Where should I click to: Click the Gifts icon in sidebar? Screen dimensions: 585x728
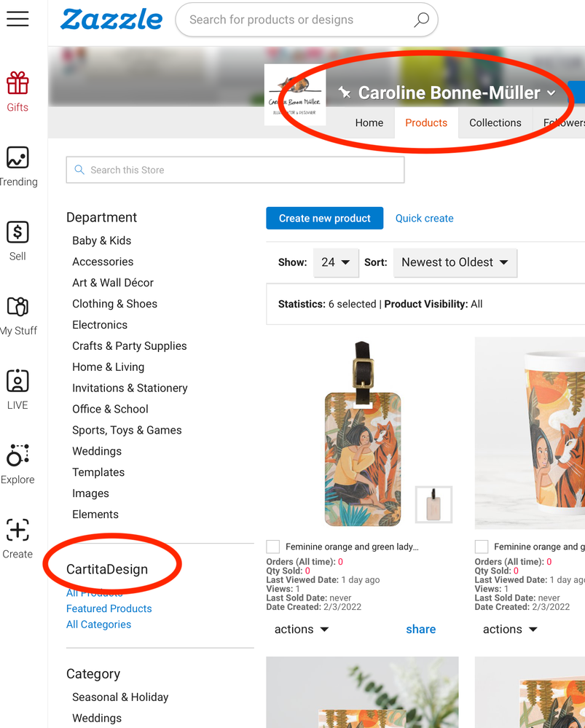[x=17, y=85]
